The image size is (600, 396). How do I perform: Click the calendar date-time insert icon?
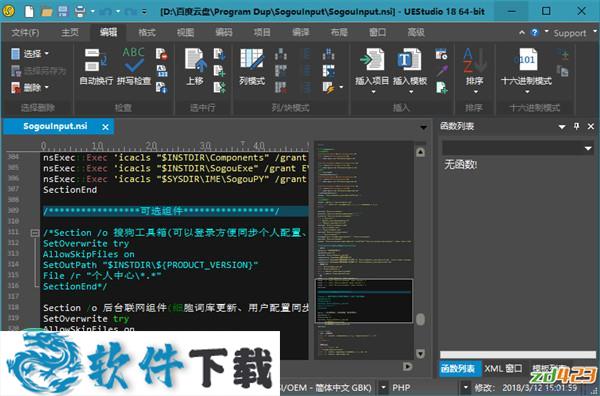tap(441, 54)
